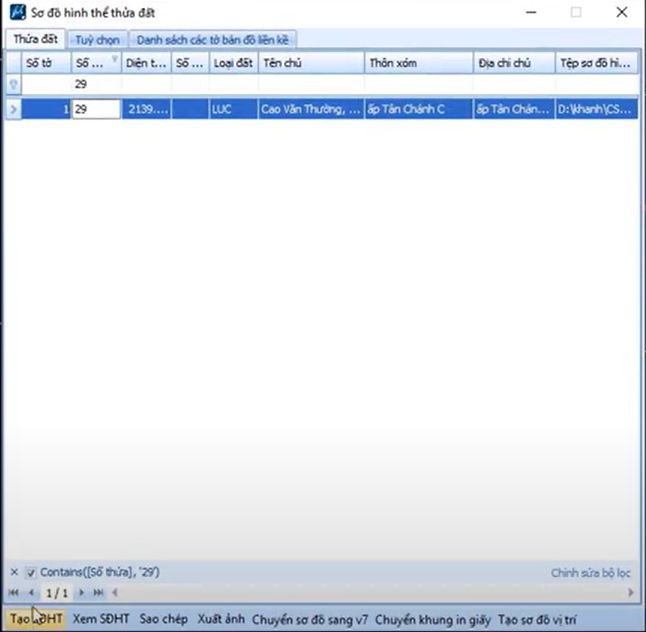Go to first record navigator arrow
646x632 pixels.
pyautogui.click(x=14, y=593)
